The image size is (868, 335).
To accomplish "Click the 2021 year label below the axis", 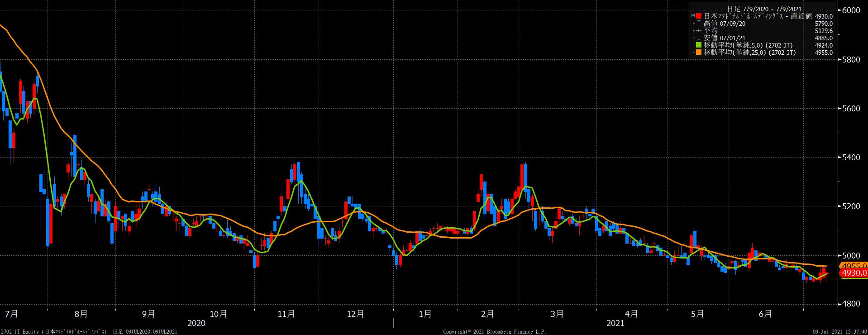I will coord(615,323).
